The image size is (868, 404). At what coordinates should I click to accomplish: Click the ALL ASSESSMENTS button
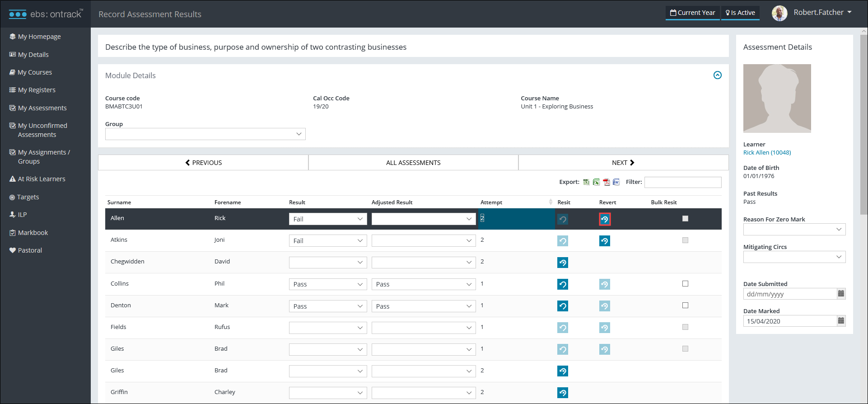point(413,163)
